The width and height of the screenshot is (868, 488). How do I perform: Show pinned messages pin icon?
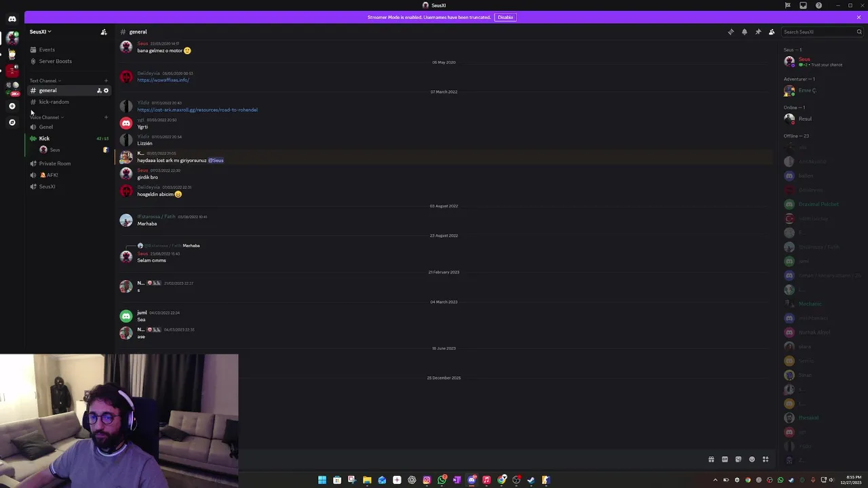coord(758,32)
